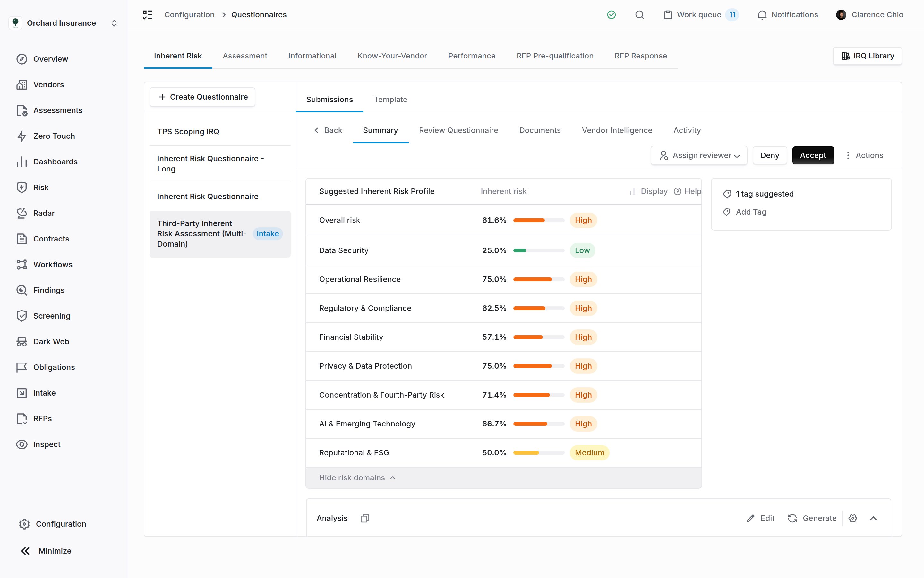The height and width of the screenshot is (578, 924).
Task: Click Add Tag in tag panel
Action: click(744, 212)
